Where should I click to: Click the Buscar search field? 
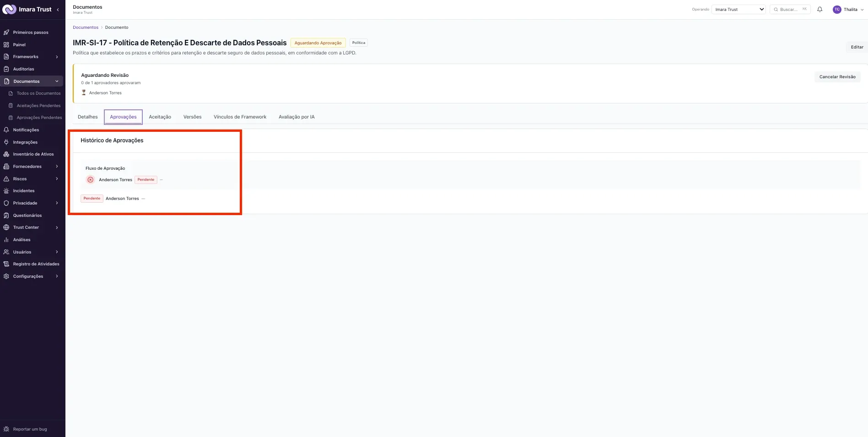click(x=790, y=10)
